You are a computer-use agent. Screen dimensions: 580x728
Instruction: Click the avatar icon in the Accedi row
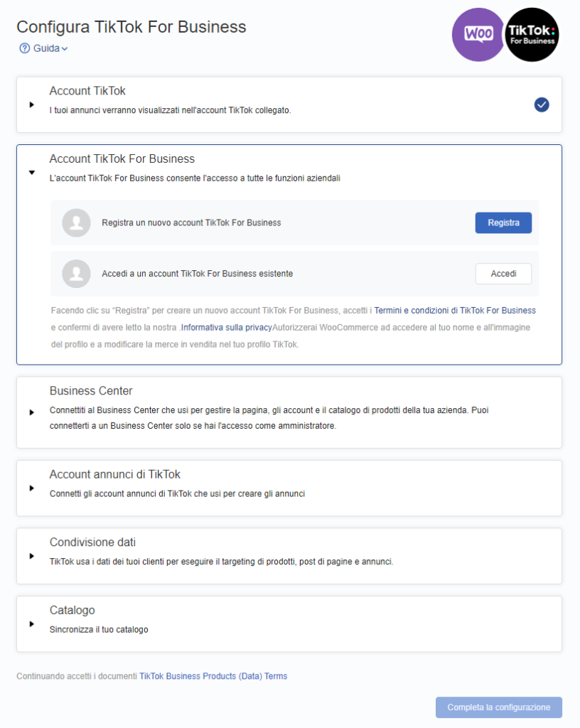tap(76, 274)
